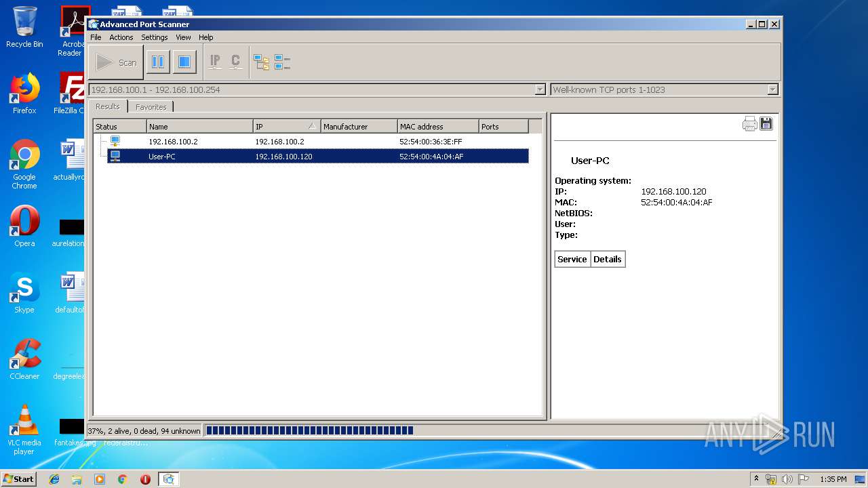Open the Actions menu

coord(121,37)
